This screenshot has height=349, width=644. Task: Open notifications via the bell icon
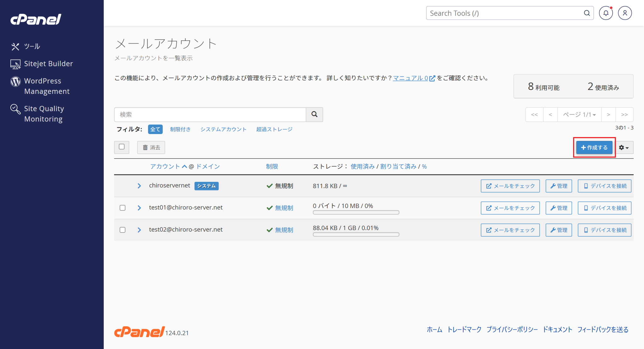click(x=606, y=13)
